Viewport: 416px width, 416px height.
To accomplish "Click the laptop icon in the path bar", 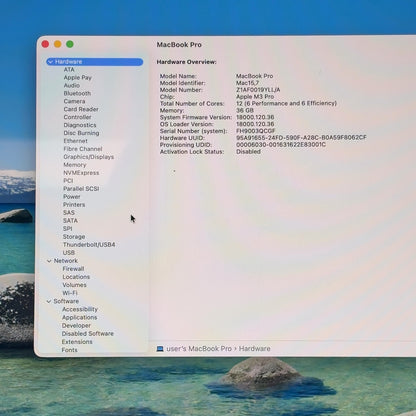I will pos(160,349).
